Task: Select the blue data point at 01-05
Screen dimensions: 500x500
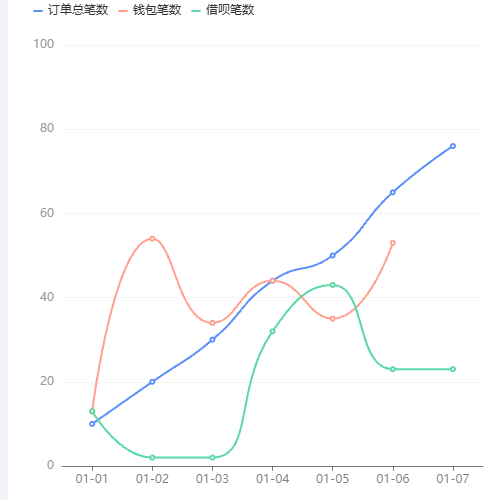Action: [333, 256]
